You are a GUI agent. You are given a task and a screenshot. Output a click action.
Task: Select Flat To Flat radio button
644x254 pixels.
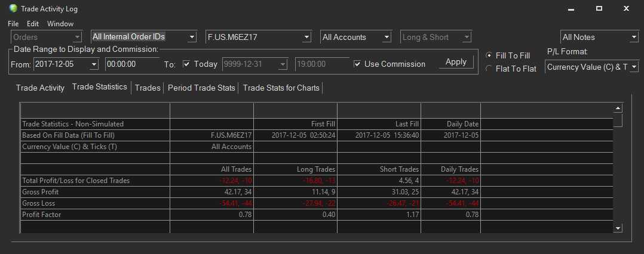click(489, 69)
